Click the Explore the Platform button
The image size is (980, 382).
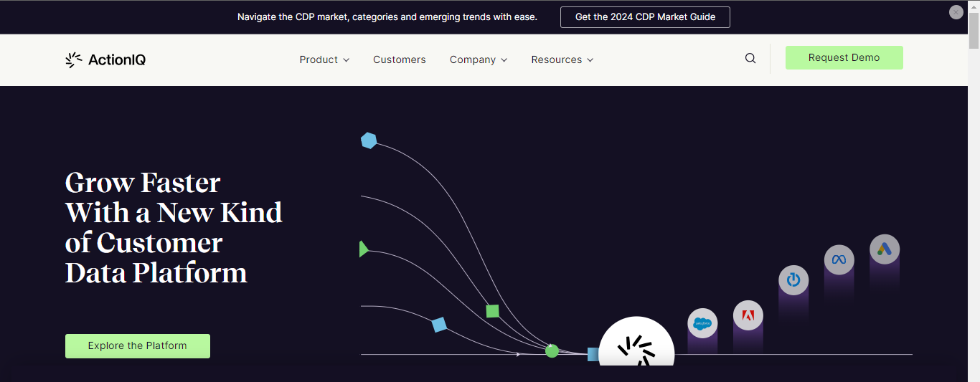coord(138,346)
